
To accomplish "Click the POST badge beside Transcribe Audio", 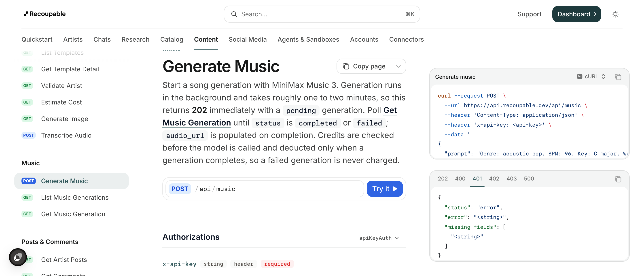I will click(28, 135).
